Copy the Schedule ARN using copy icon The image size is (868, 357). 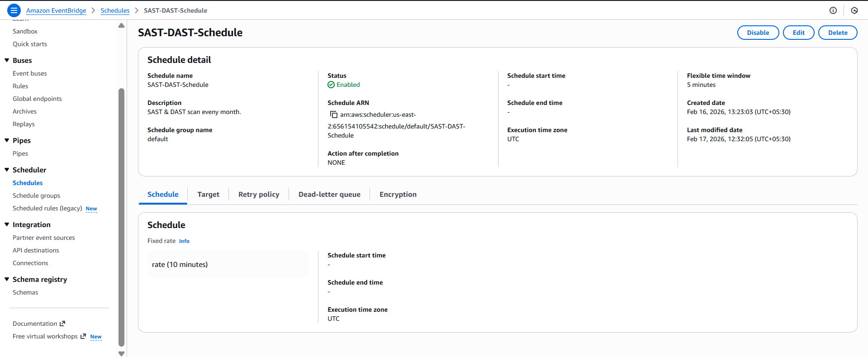coord(334,114)
